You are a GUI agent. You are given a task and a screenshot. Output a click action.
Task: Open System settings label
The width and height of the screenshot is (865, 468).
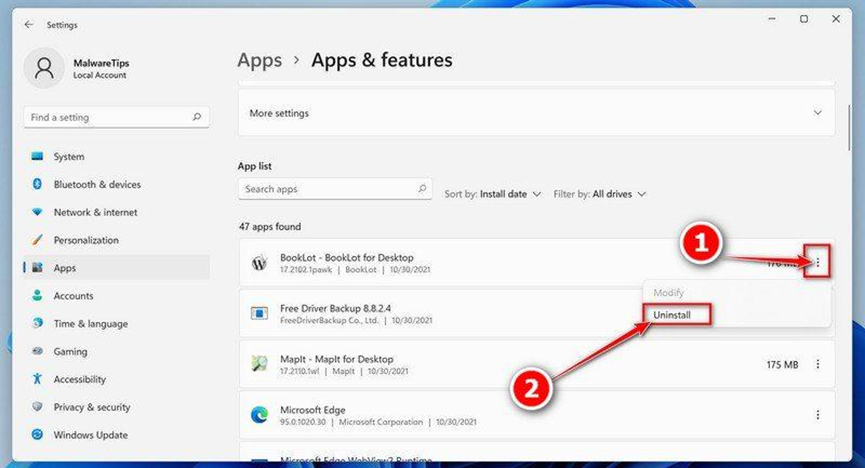coord(69,157)
